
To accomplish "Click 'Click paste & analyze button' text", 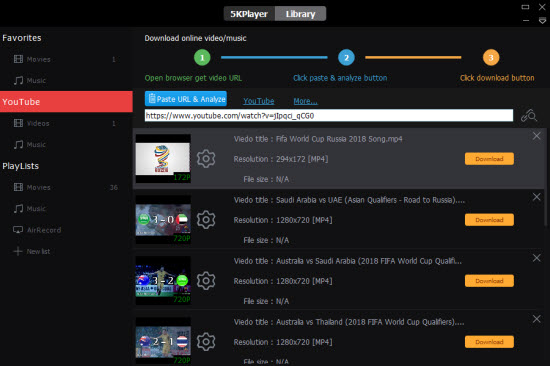I will [340, 78].
